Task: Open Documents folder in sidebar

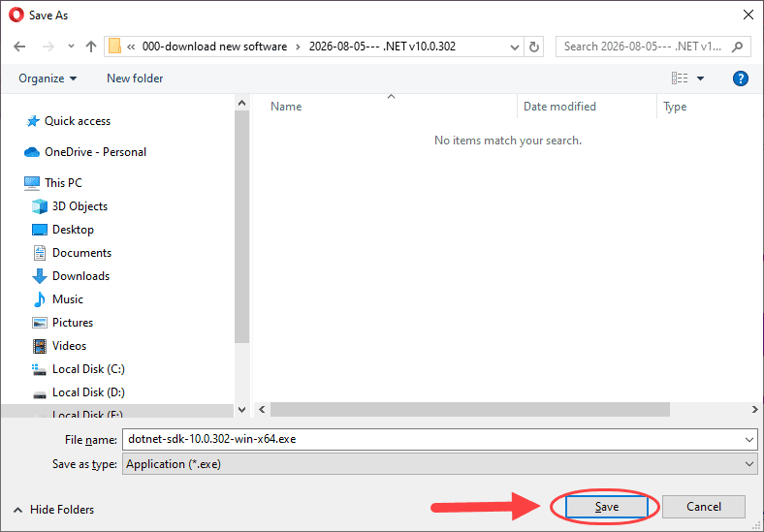Action: (81, 253)
